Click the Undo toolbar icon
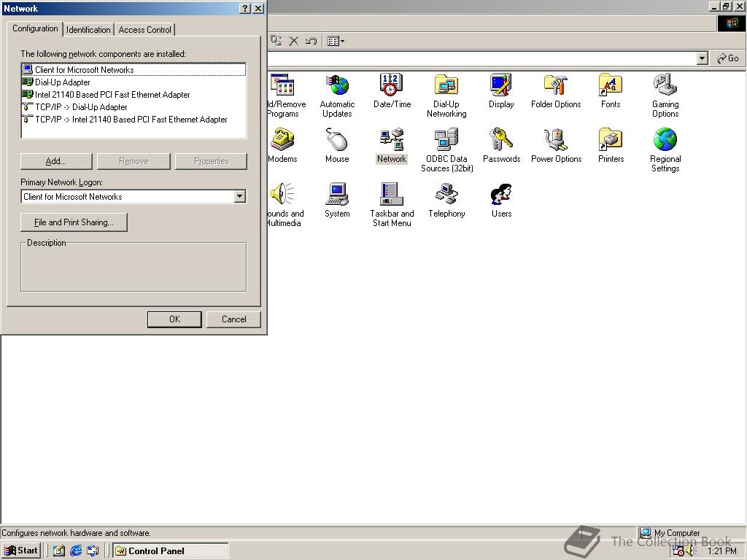Screen dimensions: 747x560 (311, 41)
